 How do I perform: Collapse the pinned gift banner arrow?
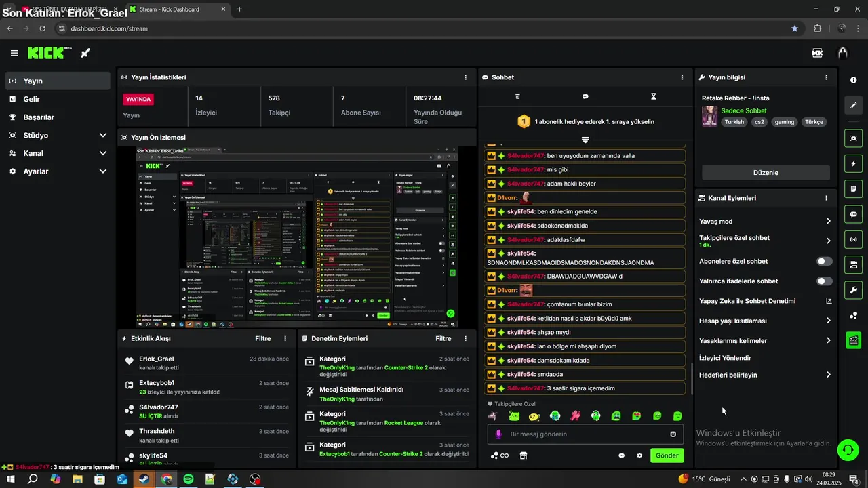[x=585, y=140]
